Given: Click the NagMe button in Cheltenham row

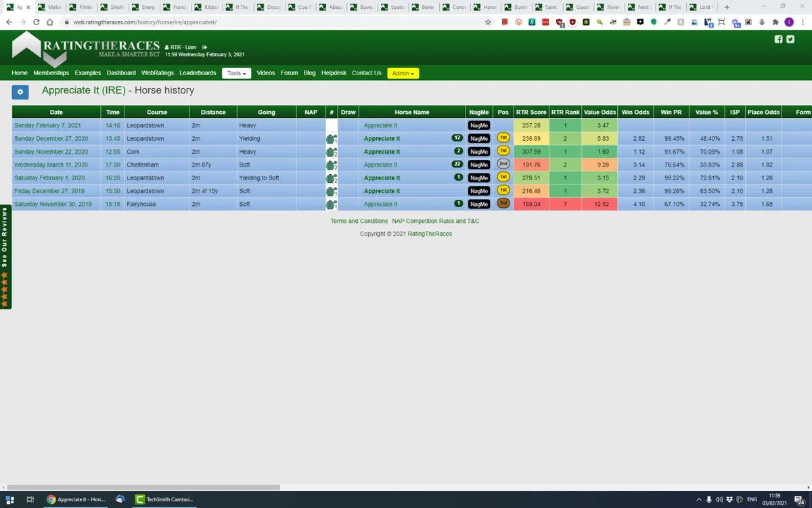Looking at the screenshot, I should (x=479, y=165).
